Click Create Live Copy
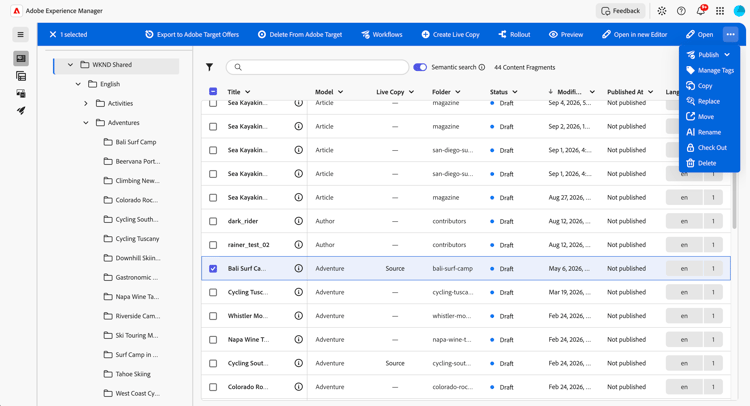Image resolution: width=750 pixels, height=406 pixels. pyautogui.click(x=450, y=34)
